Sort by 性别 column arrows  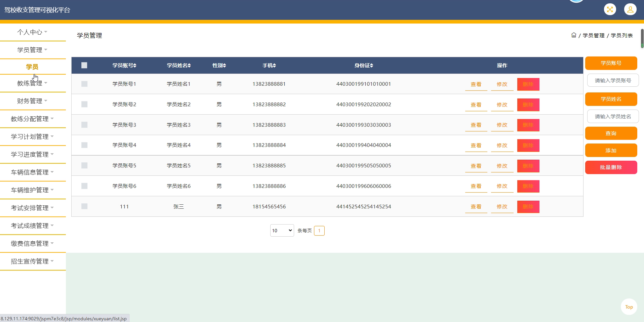click(x=225, y=66)
